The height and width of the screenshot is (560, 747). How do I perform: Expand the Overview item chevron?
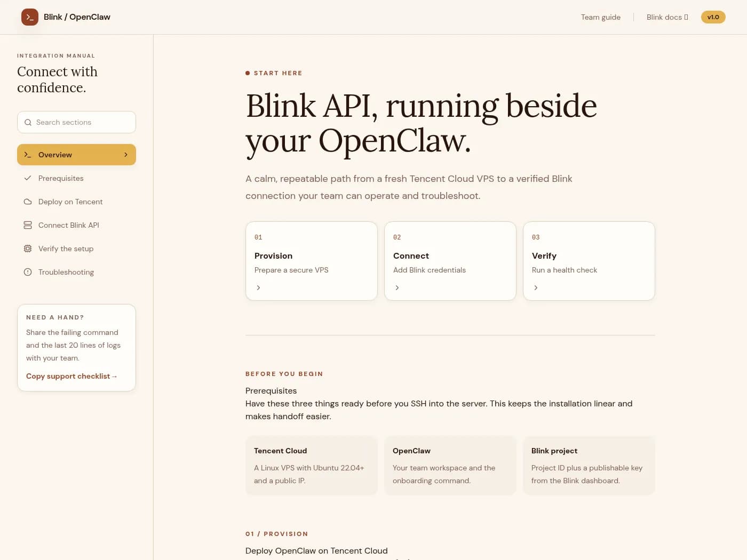pos(126,155)
